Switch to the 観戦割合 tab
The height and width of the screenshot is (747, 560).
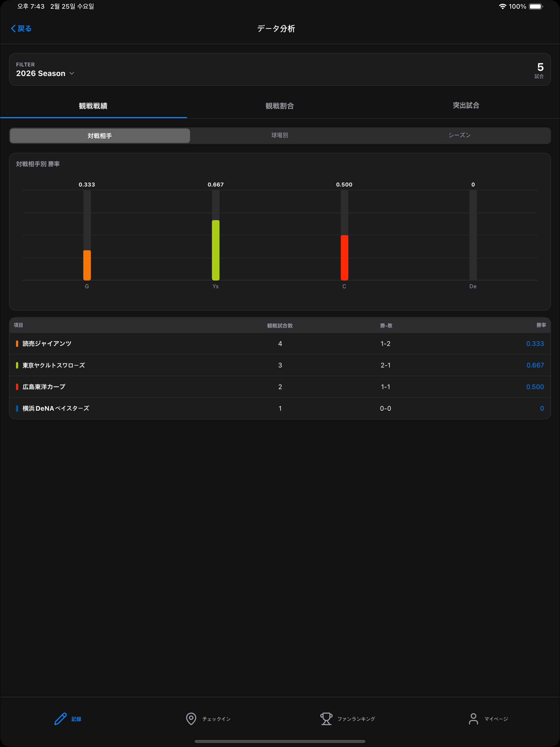tap(280, 106)
